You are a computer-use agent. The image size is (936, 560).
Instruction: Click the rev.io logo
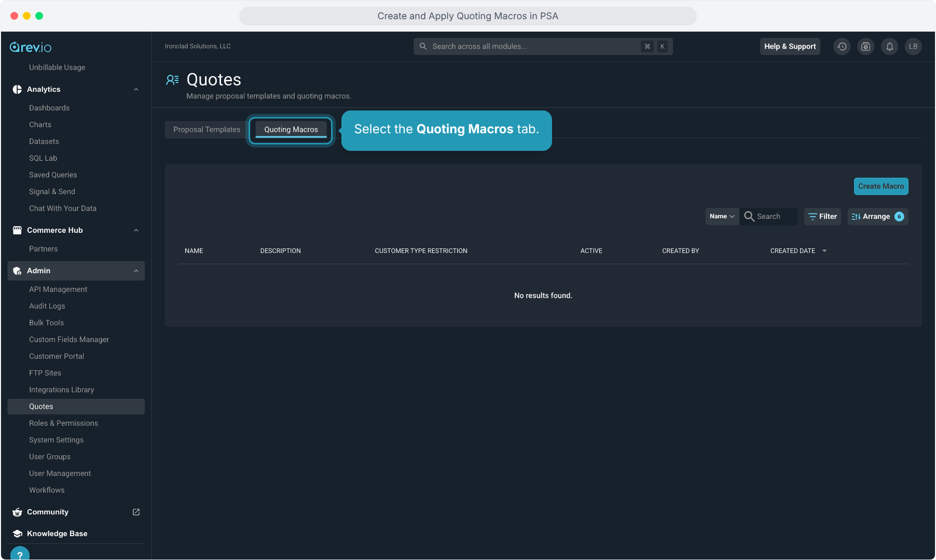(31, 47)
